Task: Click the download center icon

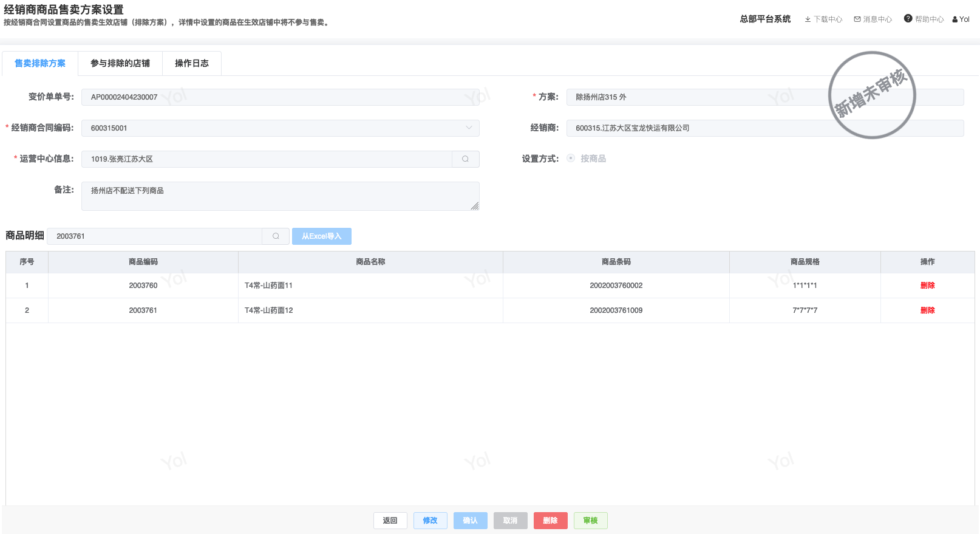Action: [808, 19]
